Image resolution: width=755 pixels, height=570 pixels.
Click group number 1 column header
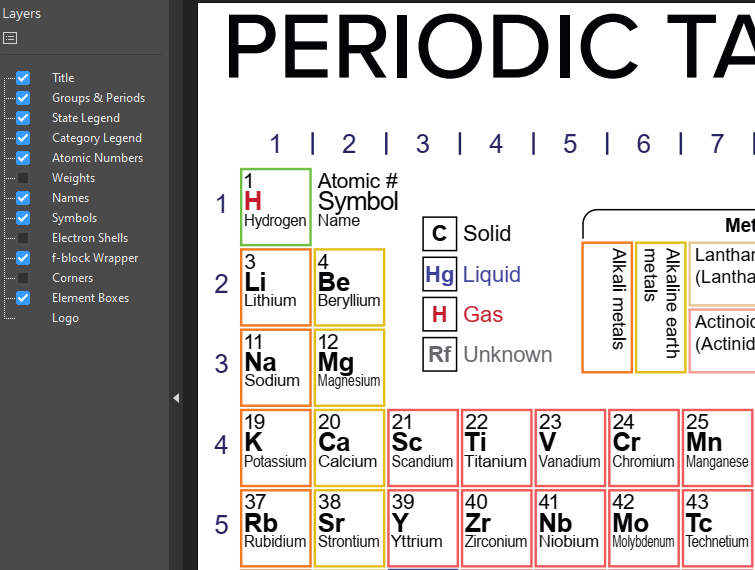click(x=275, y=144)
